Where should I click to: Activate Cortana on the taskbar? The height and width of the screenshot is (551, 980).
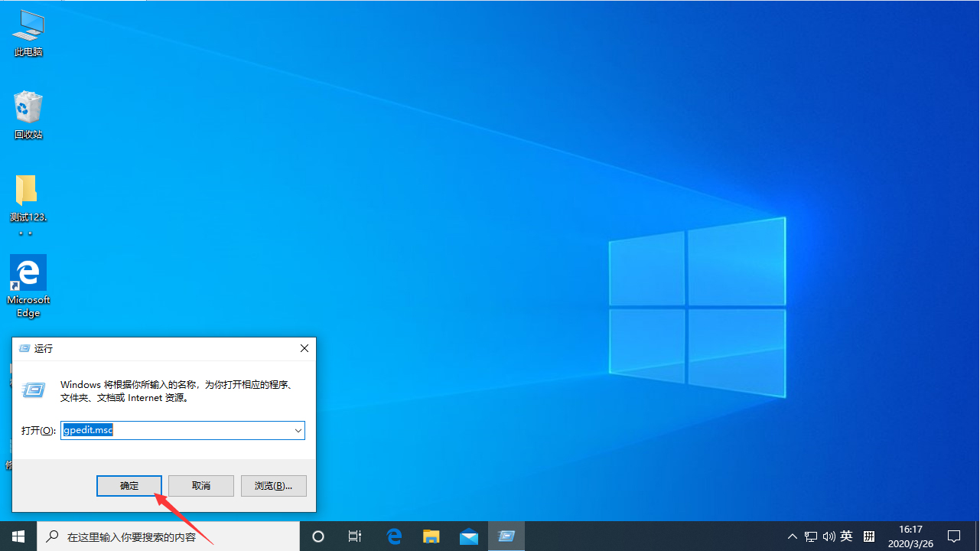[x=318, y=536]
